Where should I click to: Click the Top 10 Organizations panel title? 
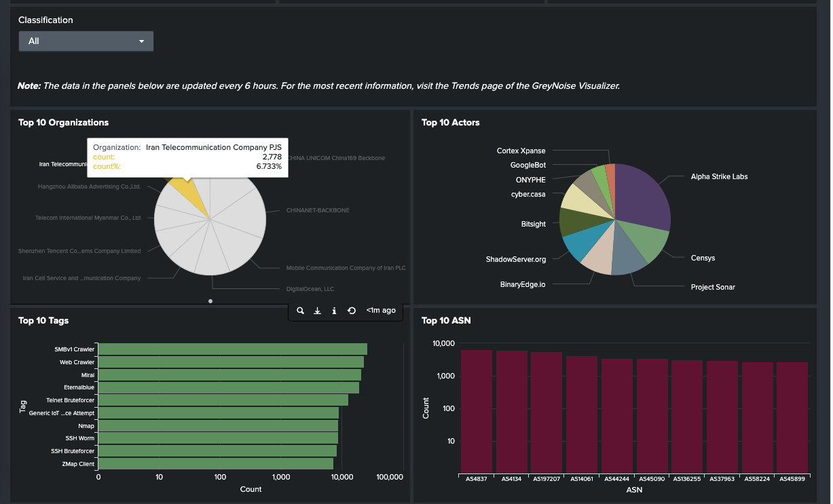coord(64,123)
